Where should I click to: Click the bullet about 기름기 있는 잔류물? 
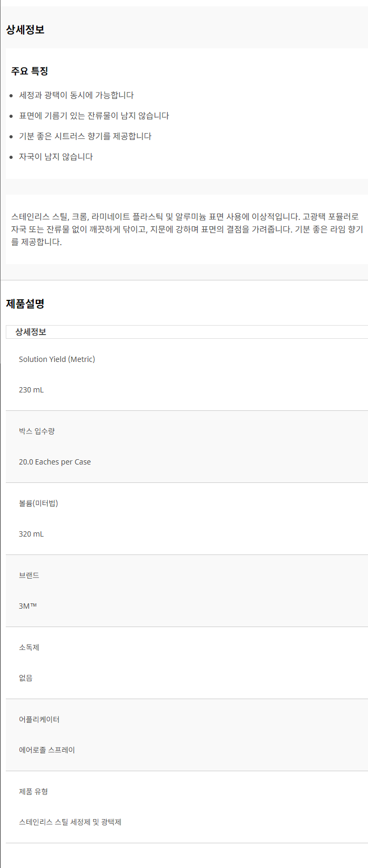click(x=94, y=116)
